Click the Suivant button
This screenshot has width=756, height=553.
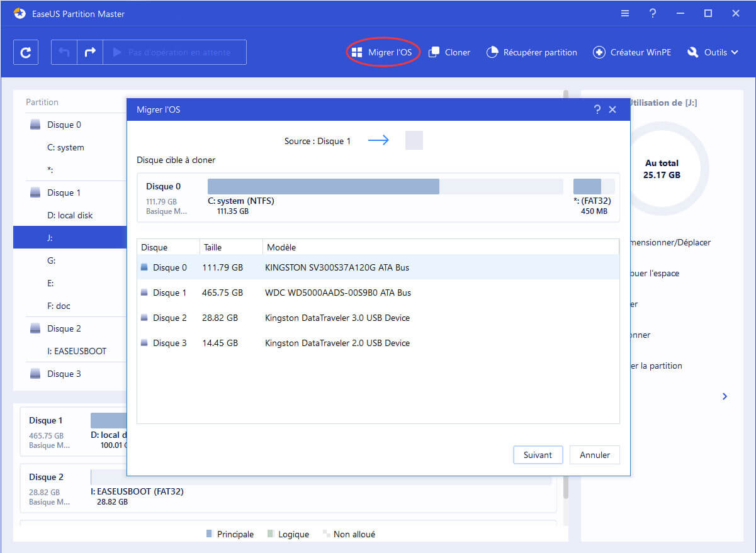tap(538, 455)
